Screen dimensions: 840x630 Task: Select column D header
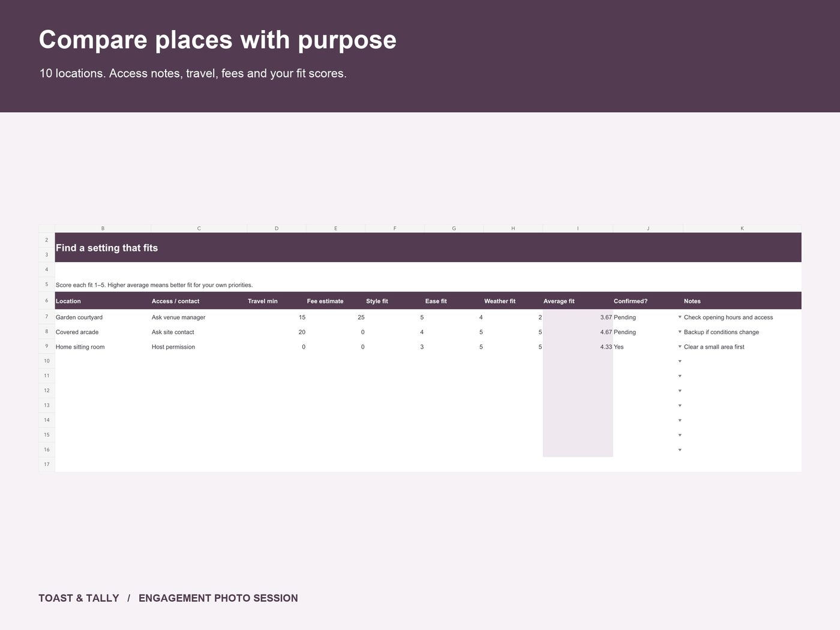tap(277, 229)
